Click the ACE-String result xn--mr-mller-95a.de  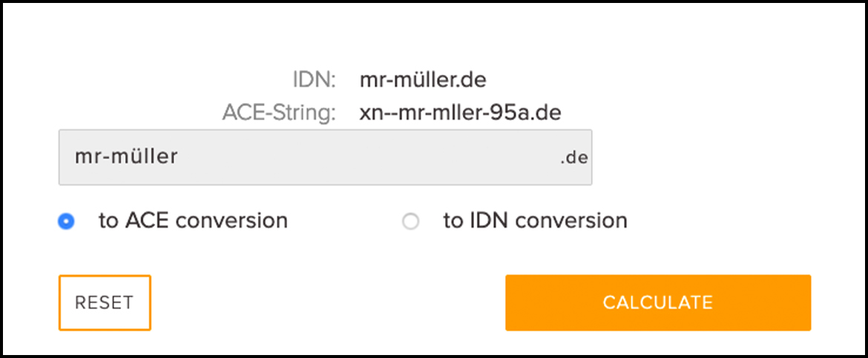tap(460, 113)
